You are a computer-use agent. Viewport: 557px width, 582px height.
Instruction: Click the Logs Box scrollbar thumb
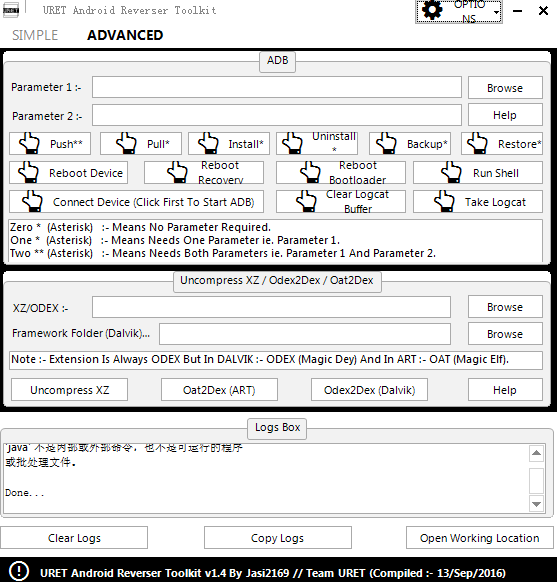pos(536,481)
